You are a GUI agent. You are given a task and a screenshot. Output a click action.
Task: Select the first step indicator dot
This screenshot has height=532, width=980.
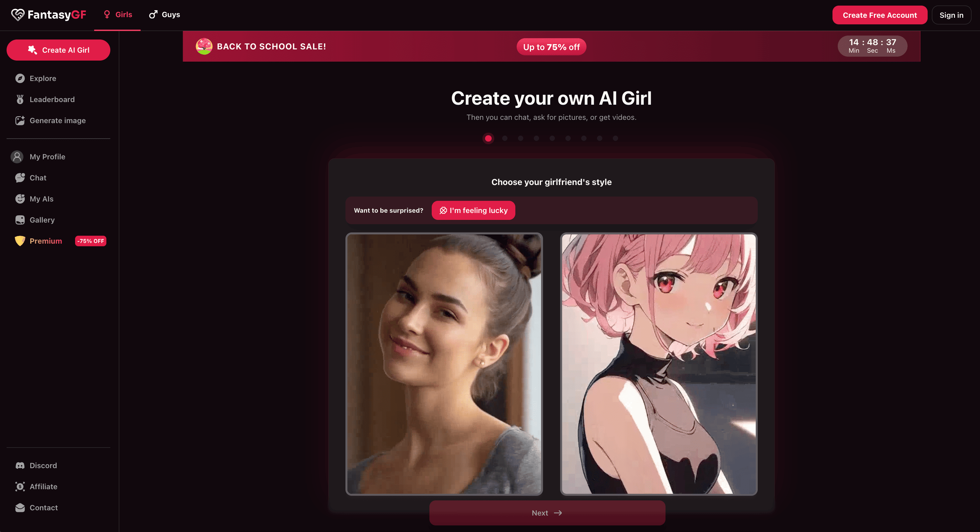point(488,138)
